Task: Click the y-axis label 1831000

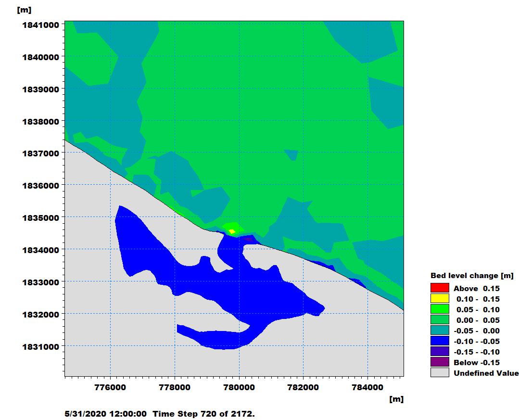Action: click(41, 347)
